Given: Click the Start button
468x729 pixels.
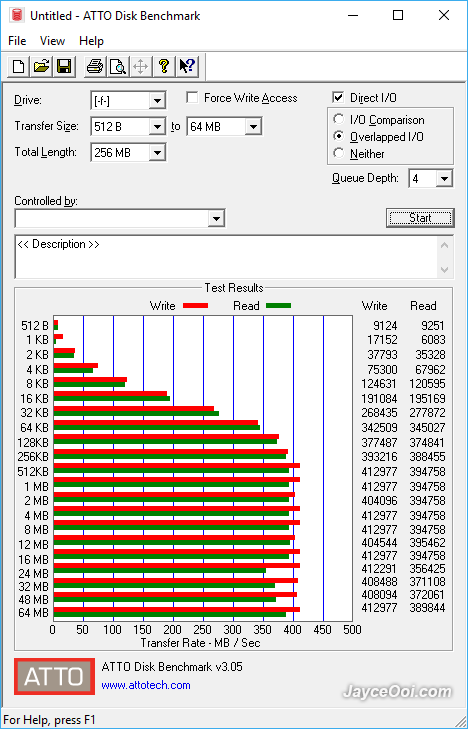Looking at the screenshot, I should [420, 218].
